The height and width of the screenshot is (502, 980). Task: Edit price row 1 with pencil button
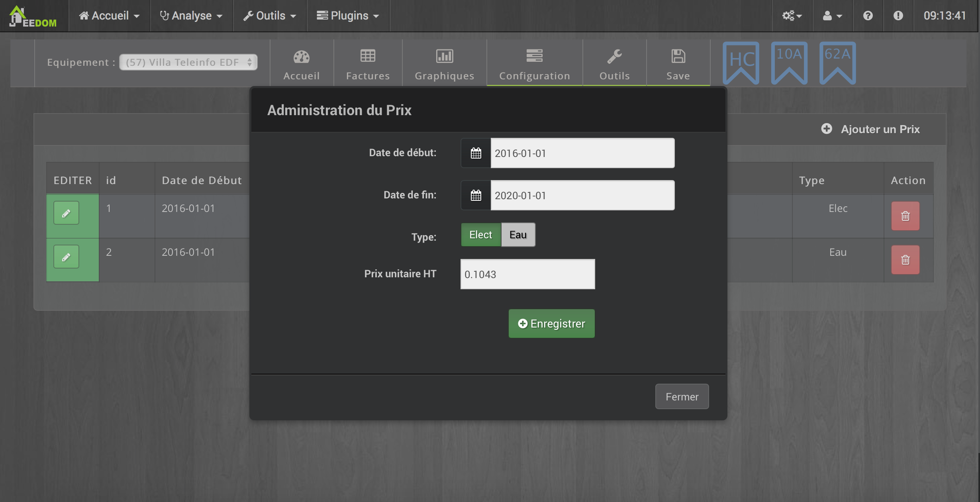click(66, 213)
